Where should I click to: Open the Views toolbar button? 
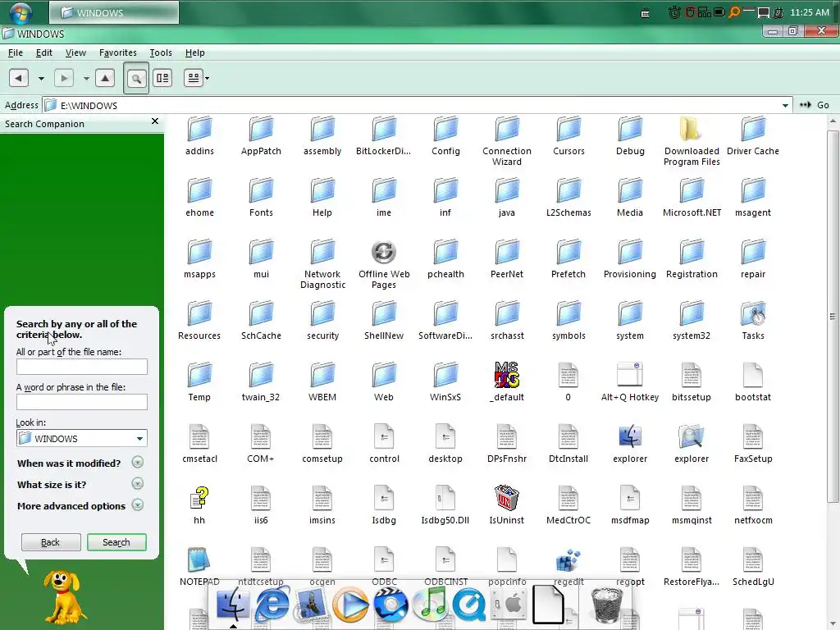(194, 78)
